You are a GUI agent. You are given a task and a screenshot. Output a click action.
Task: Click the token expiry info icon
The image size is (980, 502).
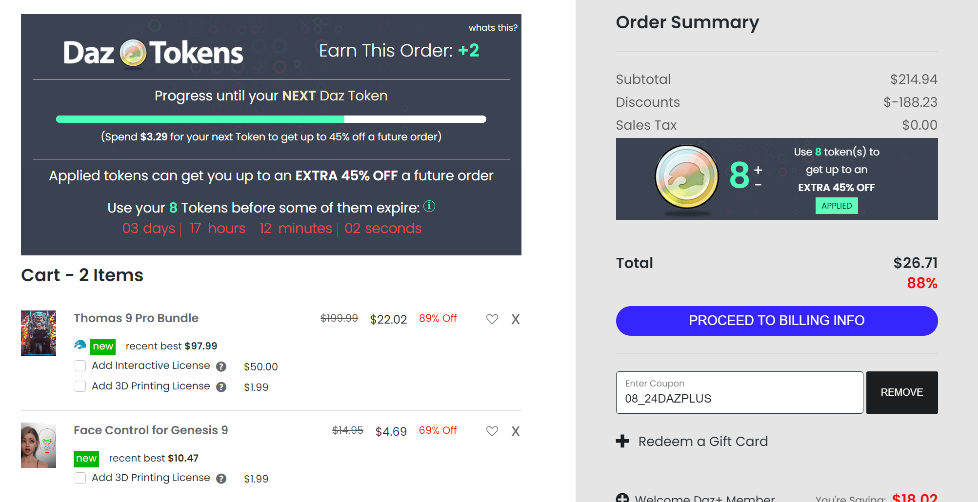tap(429, 207)
